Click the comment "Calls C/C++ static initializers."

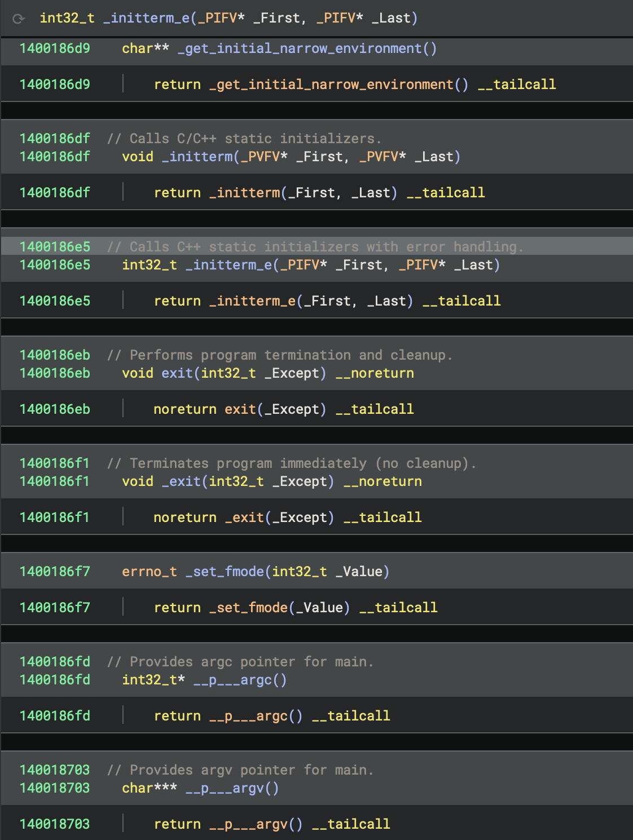click(244, 139)
